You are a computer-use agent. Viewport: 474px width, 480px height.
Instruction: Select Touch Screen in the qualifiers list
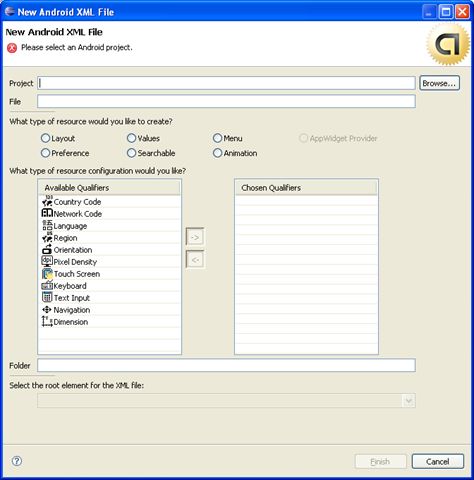tap(110, 274)
